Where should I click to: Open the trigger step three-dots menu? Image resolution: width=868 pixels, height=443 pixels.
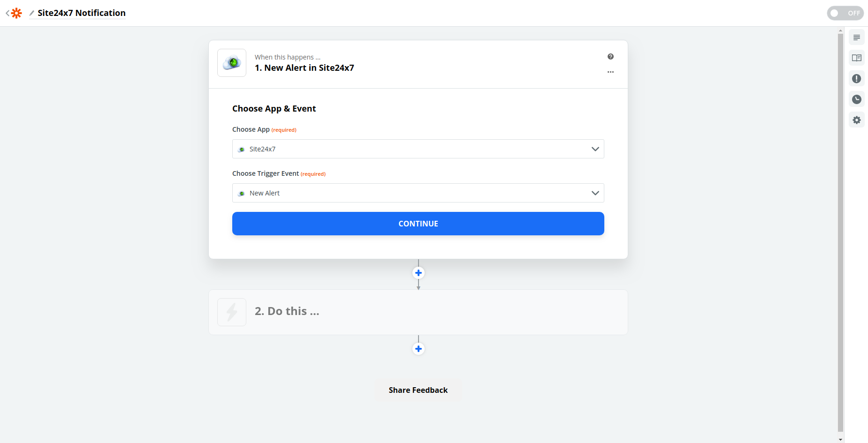point(610,72)
